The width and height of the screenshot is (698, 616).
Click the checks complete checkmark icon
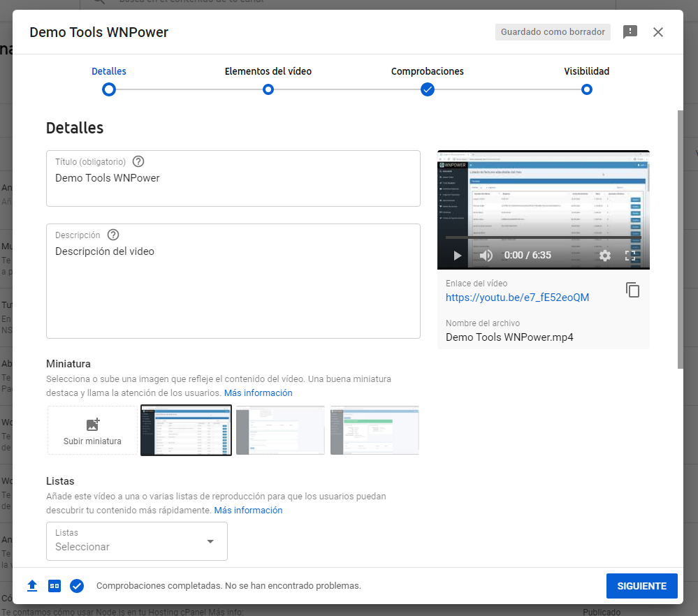[x=77, y=586]
